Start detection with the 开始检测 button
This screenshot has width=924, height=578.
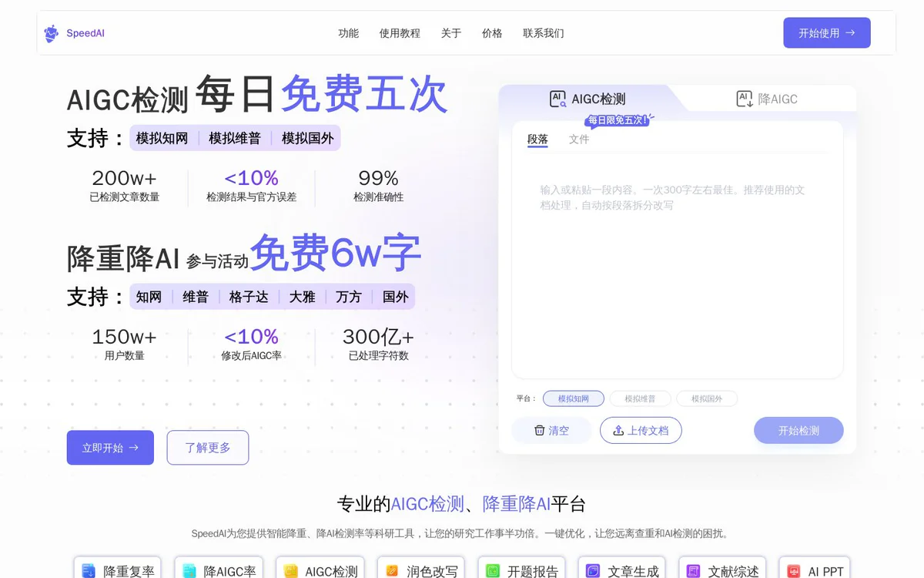798,431
